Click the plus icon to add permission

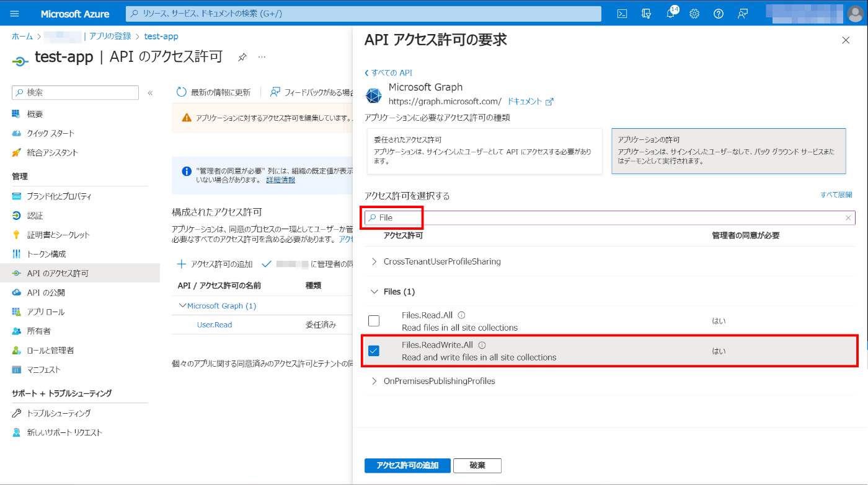182,264
